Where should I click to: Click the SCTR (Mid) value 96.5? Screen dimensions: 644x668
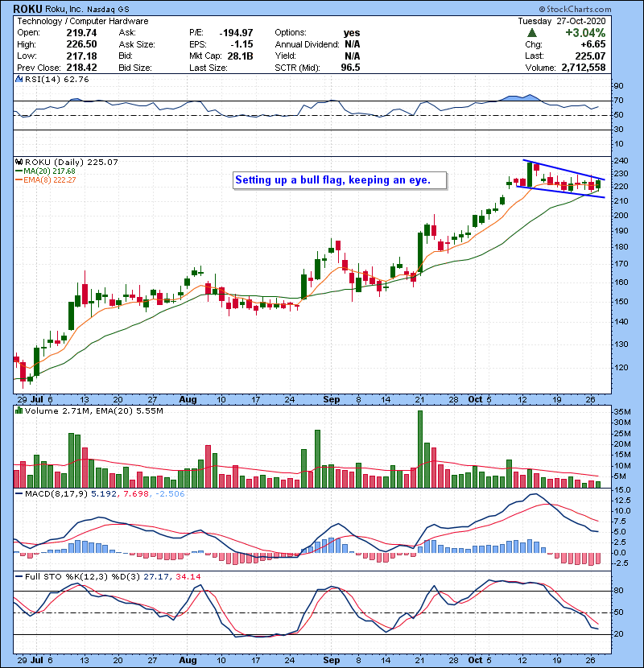click(350, 68)
